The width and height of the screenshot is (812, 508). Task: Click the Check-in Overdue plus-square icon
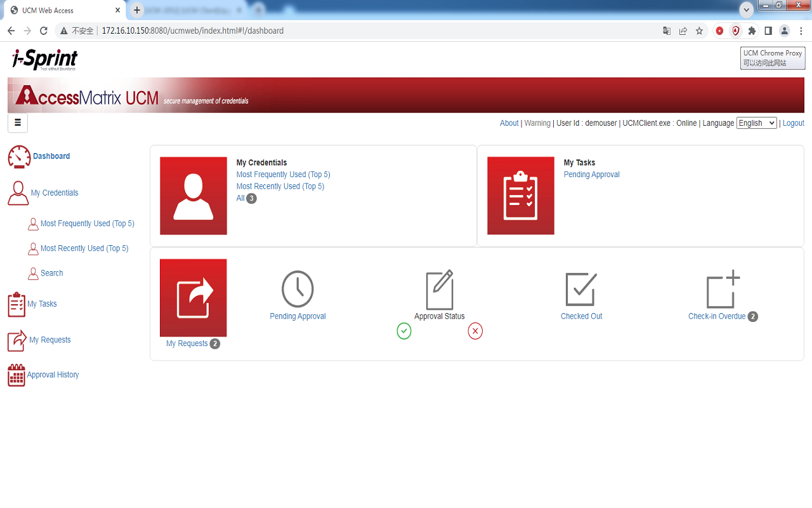(723, 289)
